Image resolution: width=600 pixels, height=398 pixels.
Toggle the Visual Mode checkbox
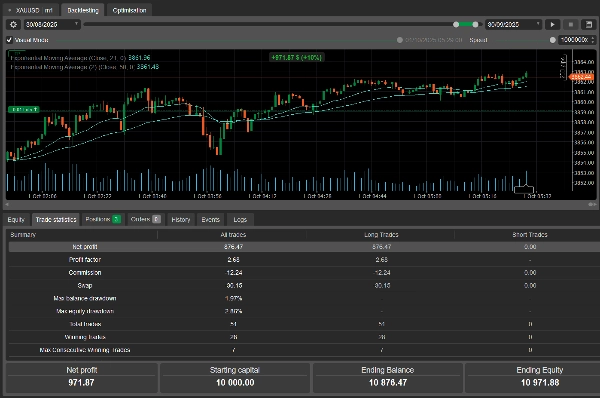click(9, 40)
